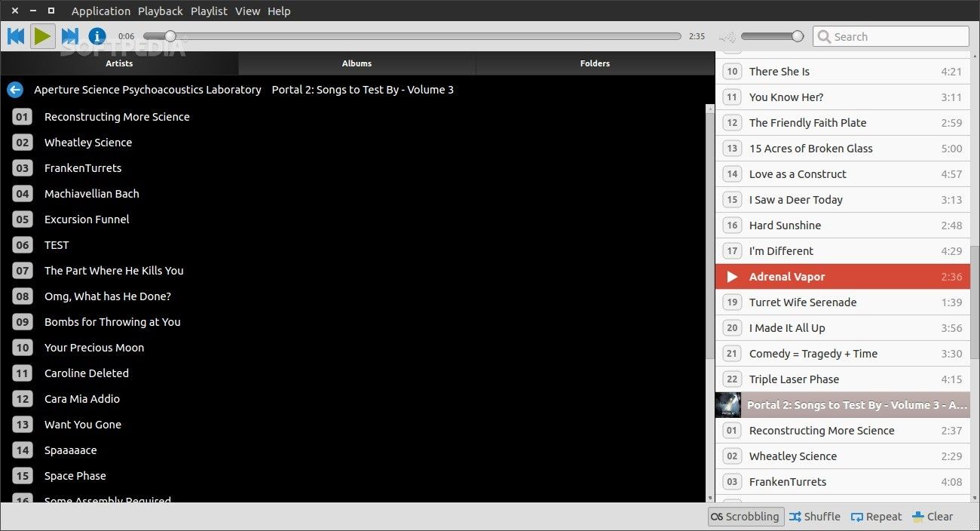
Task: Clear the playlist
Action: 933,517
